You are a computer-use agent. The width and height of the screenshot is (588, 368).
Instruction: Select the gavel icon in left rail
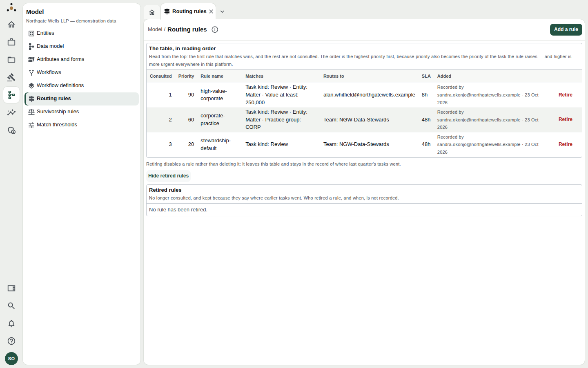11,77
